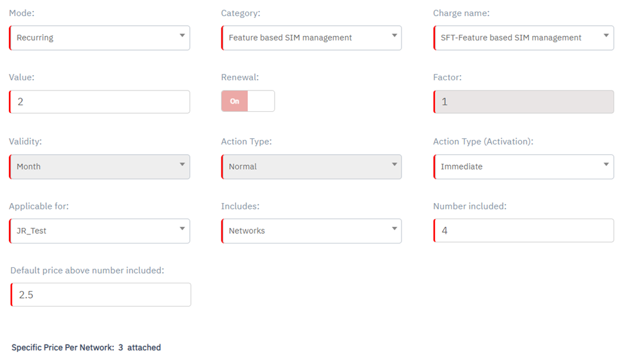Click the Includes dropdown arrow
644x363 pixels.
coord(394,229)
